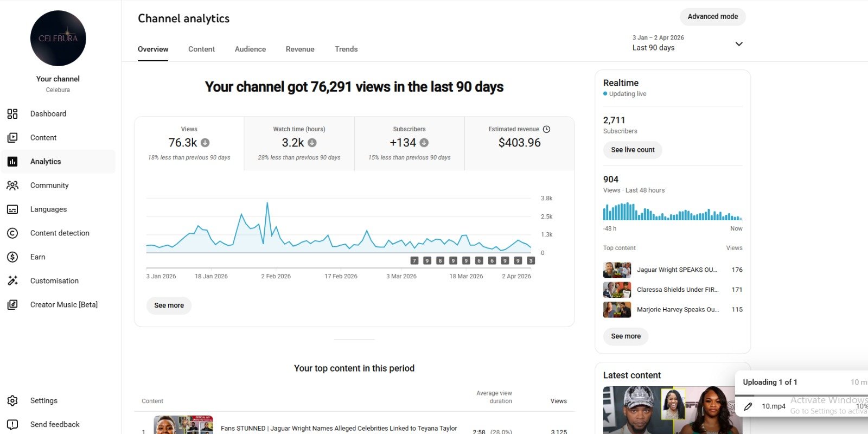The width and height of the screenshot is (868, 434).
Task: Click the Settings gear icon
Action: pyautogui.click(x=12, y=401)
